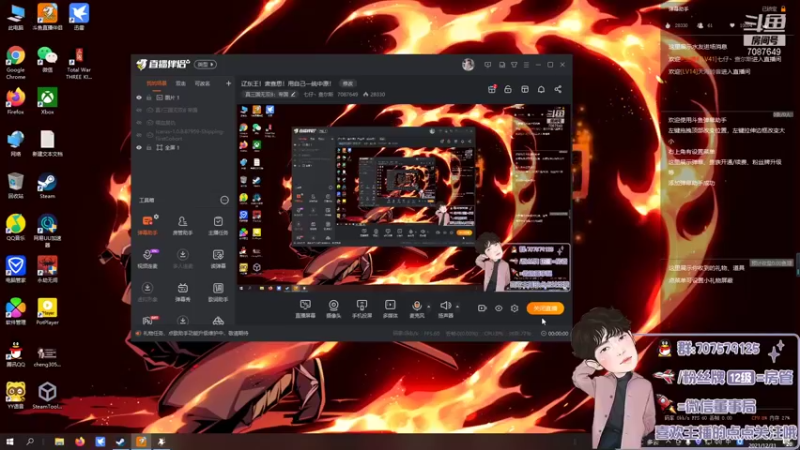This screenshot has height=450, width=800.
Task: Open stream settings gear icon
Action: tap(514, 308)
